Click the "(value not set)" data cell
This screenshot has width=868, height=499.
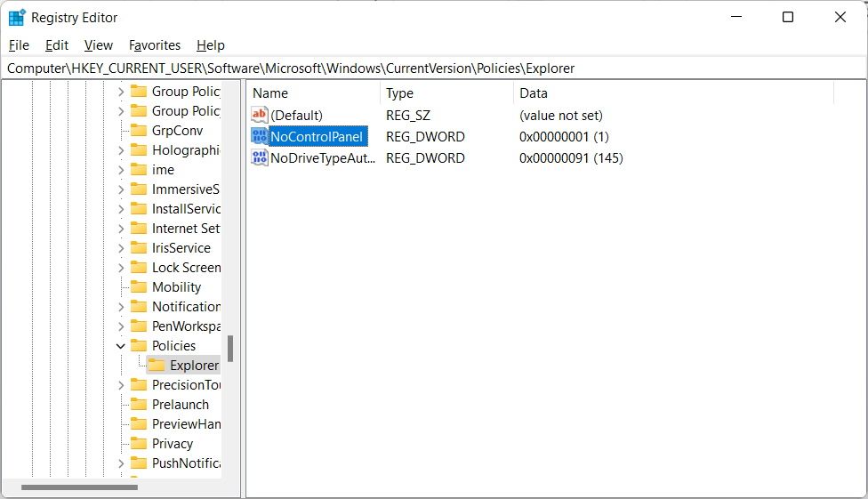point(561,116)
